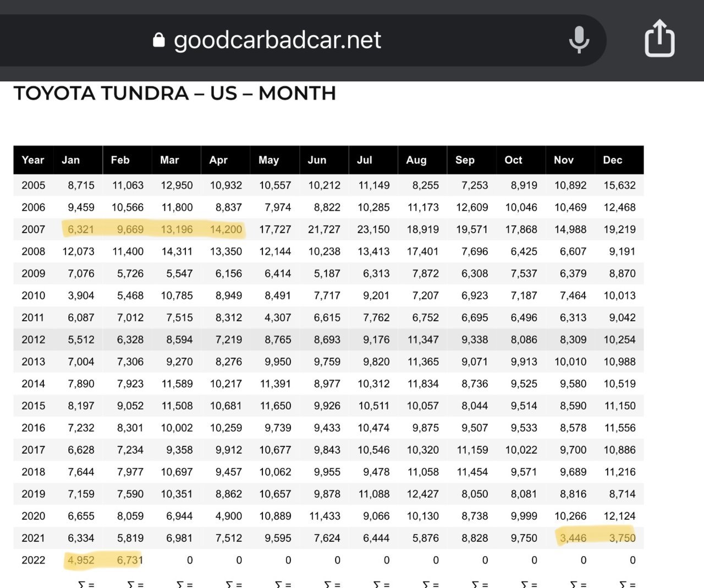Image resolution: width=704 pixels, height=588 pixels.
Task: Select the 2016 year row label
Action: pos(34,428)
